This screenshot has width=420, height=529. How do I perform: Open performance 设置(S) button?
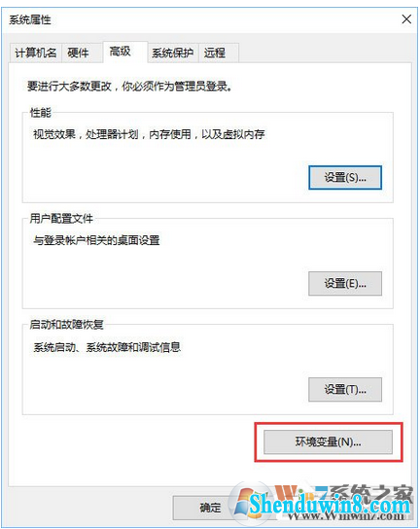pyautogui.click(x=345, y=177)
